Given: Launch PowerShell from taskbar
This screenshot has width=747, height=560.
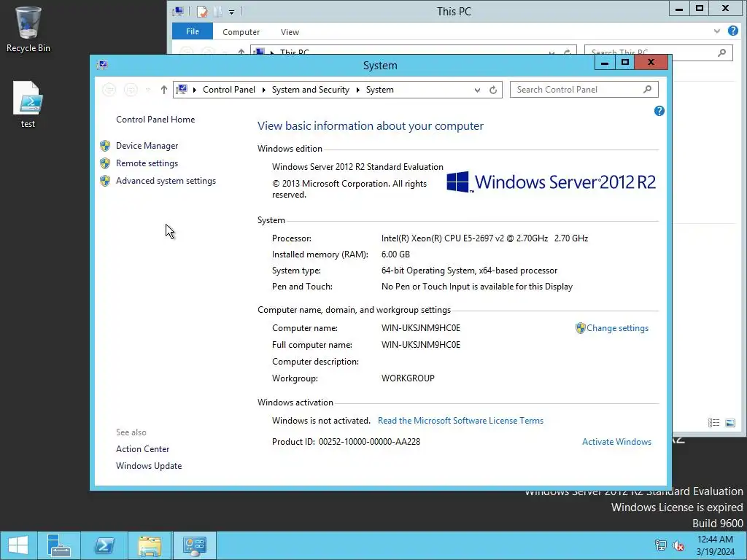Looking at the screenshot, I should pyautogui.click(x=104, y=545).
